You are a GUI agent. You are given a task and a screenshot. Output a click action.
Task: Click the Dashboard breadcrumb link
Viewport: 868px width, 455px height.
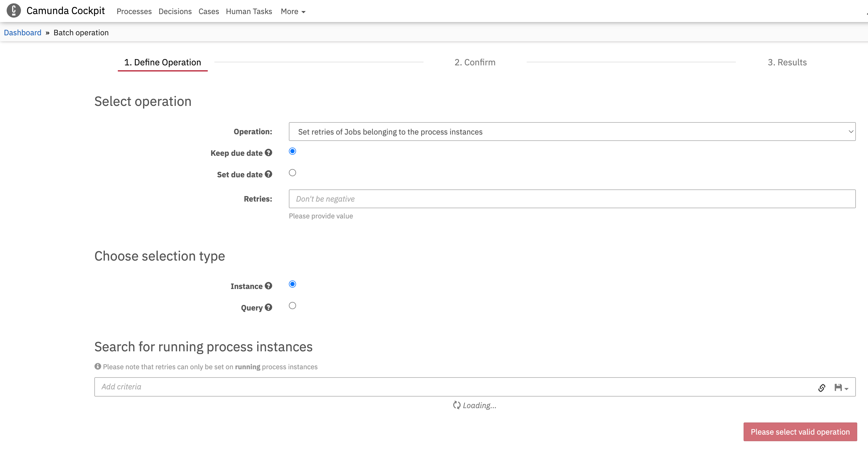tap(23, 33)
